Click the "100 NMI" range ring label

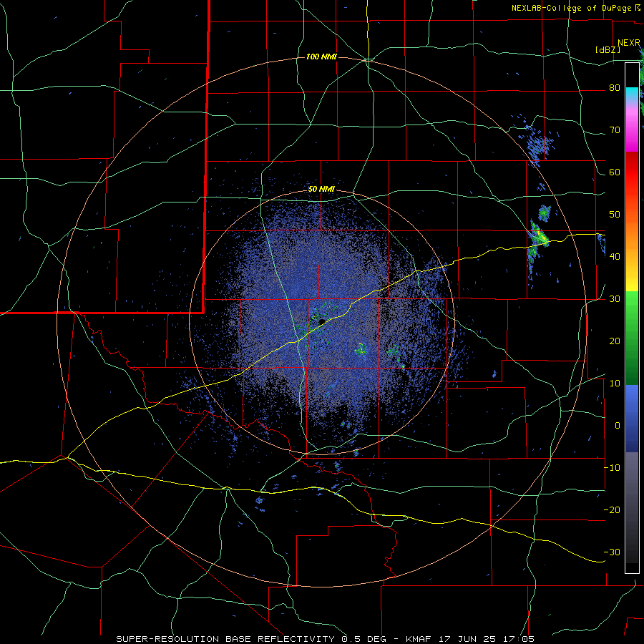tap(321, 57)
